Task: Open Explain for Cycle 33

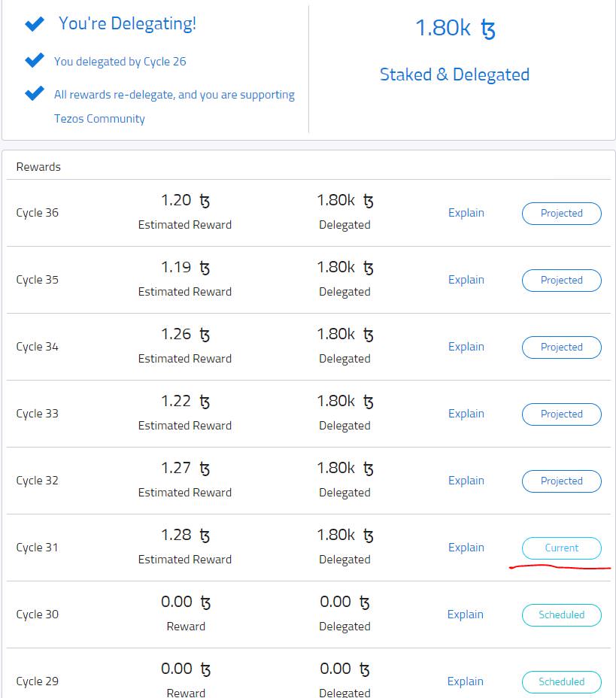Action: [466, 414]
